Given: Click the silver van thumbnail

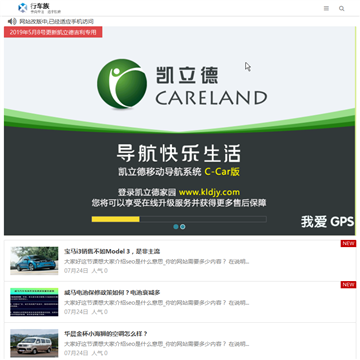Looking at the screenshot, I should [34, 343].
